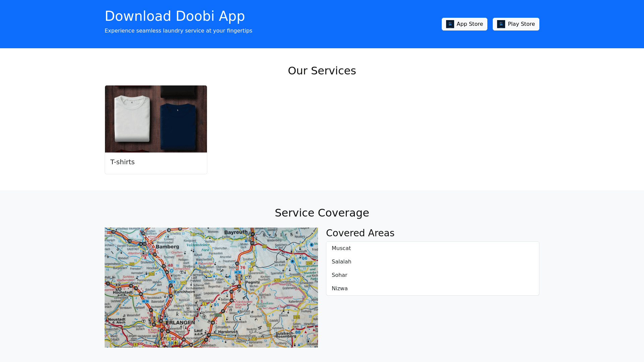The height and width of the screenshot is (362, 644).
Task: Click the Our Services heading
Action: pyautogui.click(x=322, y=71)
